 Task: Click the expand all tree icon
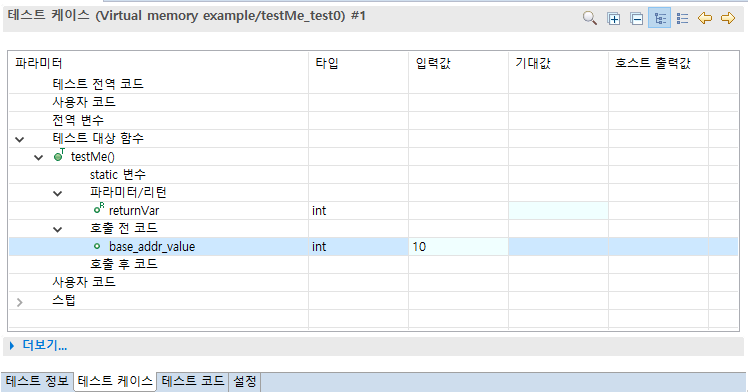(x=613, y=19)
